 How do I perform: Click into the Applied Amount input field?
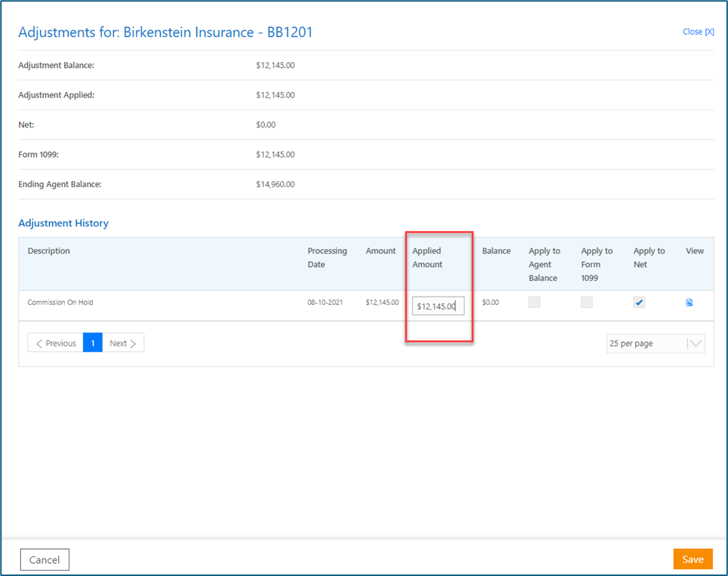pyautogui.click(x=438, y=306)
